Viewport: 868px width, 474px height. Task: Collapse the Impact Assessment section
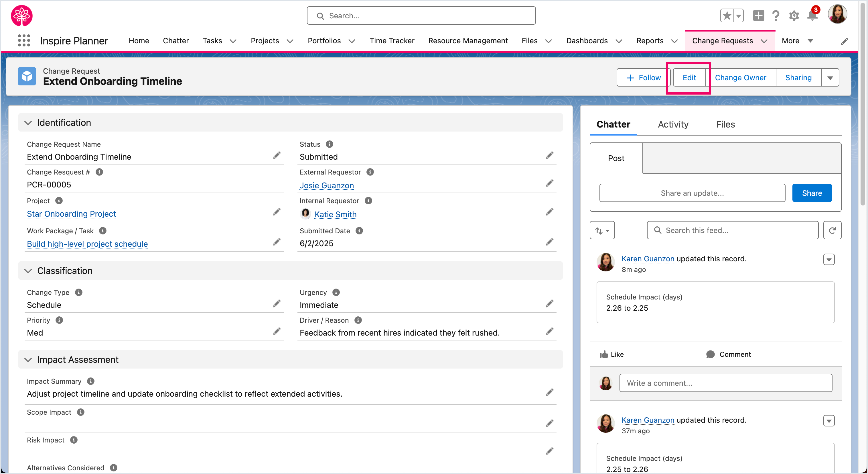28,360
